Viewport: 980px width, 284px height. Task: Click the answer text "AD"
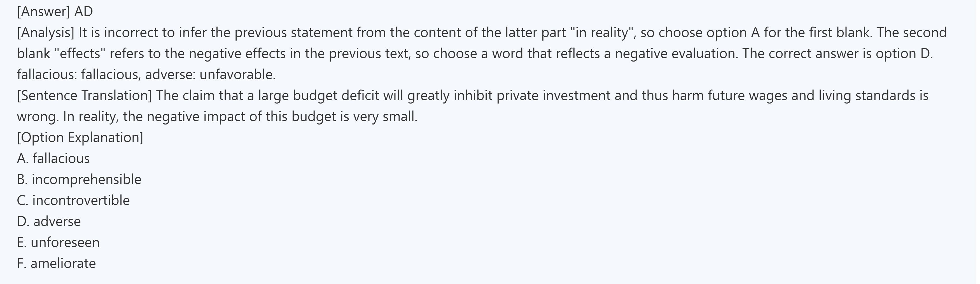(x=83, y=12)
